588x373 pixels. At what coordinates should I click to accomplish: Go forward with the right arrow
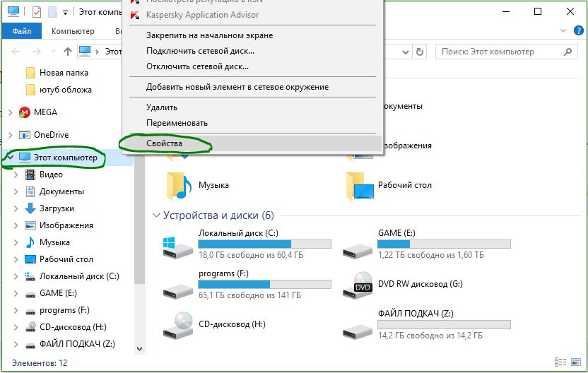(x=36, y=52)
